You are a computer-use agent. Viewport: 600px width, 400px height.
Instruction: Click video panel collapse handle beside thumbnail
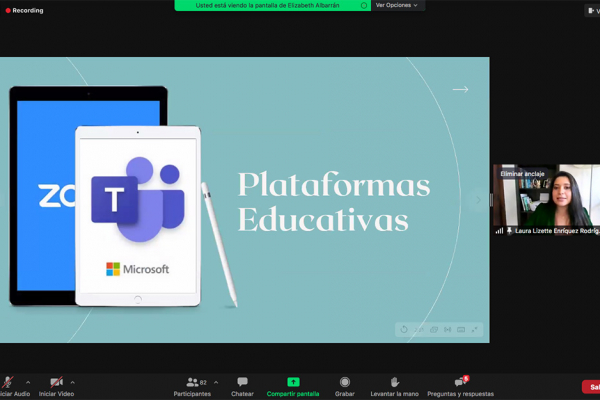pyautogui.click(x=491, y=200)
